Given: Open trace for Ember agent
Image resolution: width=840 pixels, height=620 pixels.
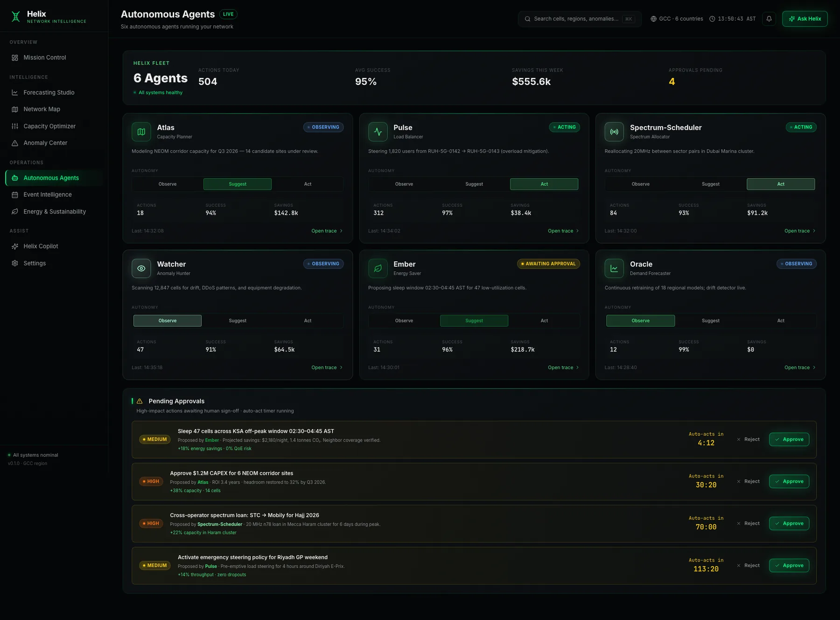Looking at the screenshot, I should 564,367.
